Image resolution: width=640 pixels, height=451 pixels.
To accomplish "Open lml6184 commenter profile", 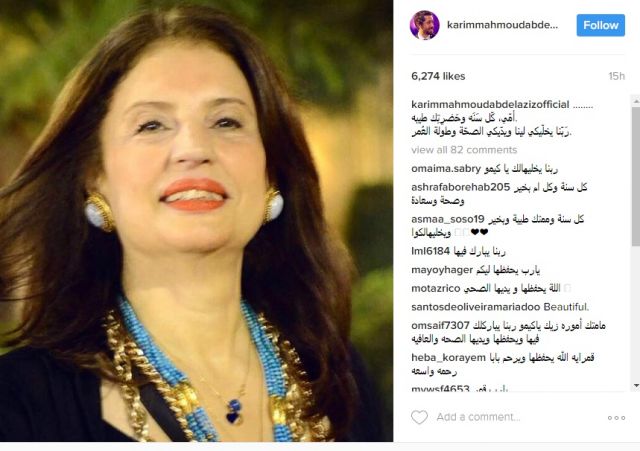I will (430, 251).
